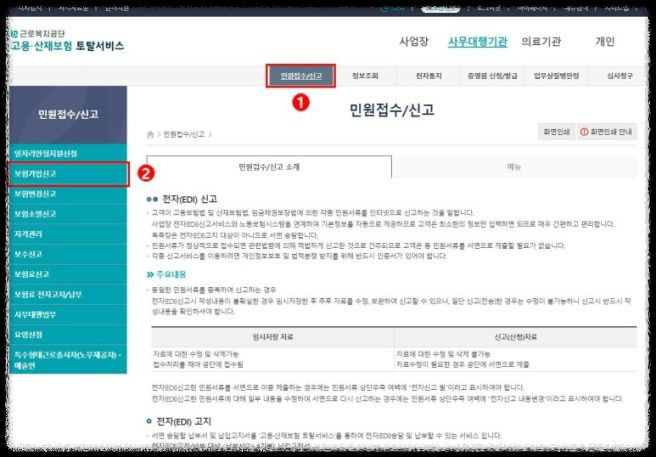Click the 전자(EDI) 고지 heading

(184, 421)
